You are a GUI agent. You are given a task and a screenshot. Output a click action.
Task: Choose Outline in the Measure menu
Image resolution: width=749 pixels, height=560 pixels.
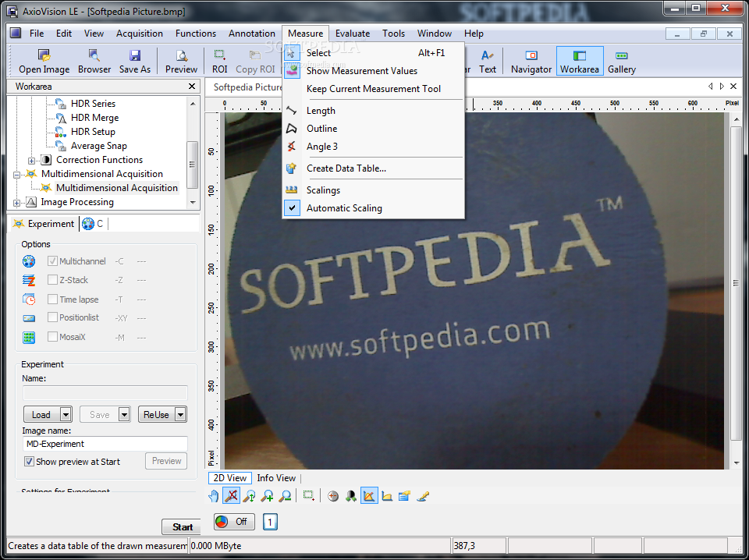coord(373,129)
